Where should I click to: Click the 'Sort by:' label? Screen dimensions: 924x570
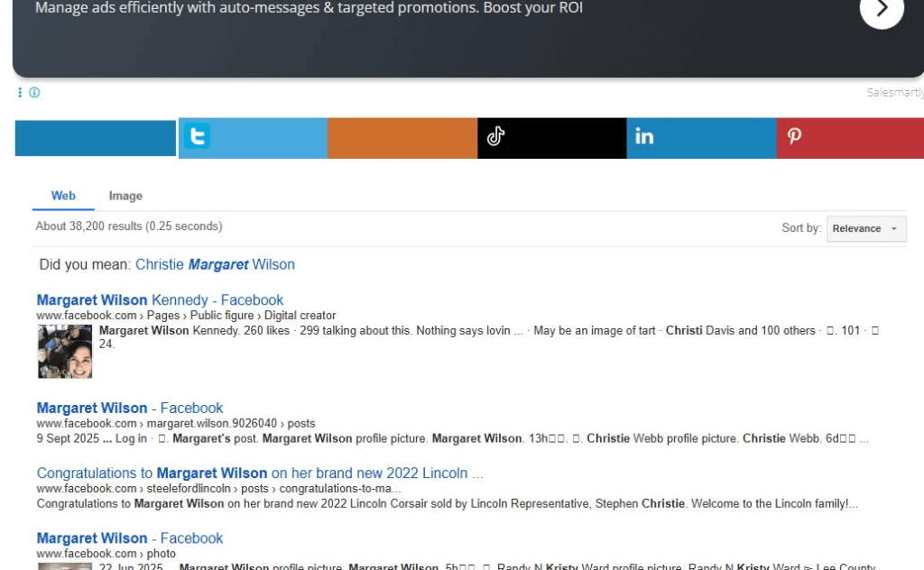[x=801, y=228]
